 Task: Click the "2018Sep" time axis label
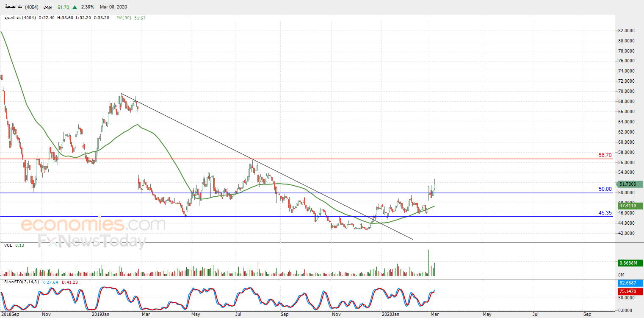click(x=9, y=315)
